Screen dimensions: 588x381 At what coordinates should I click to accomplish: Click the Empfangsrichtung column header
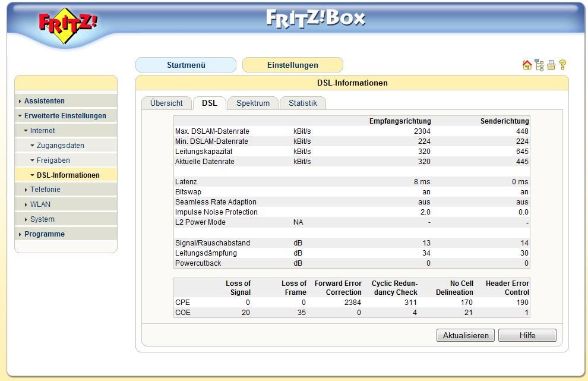click(x=400, y=121)
